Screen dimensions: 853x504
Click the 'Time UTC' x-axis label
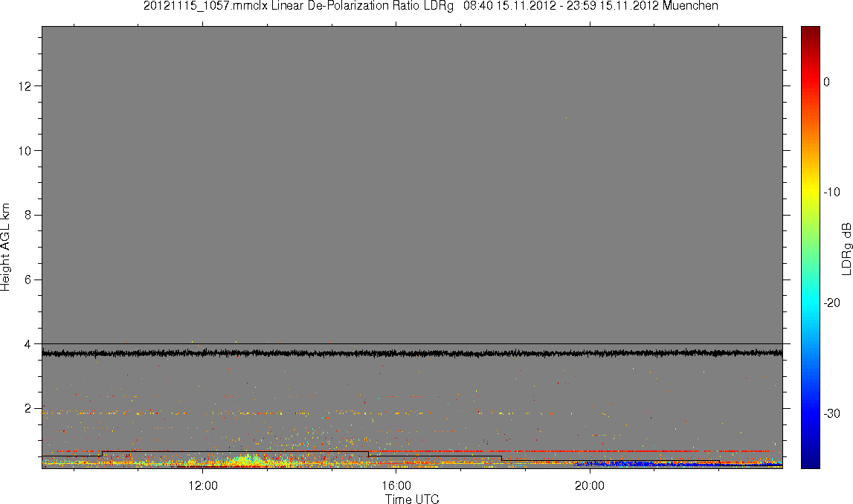(x=412, y=498)
